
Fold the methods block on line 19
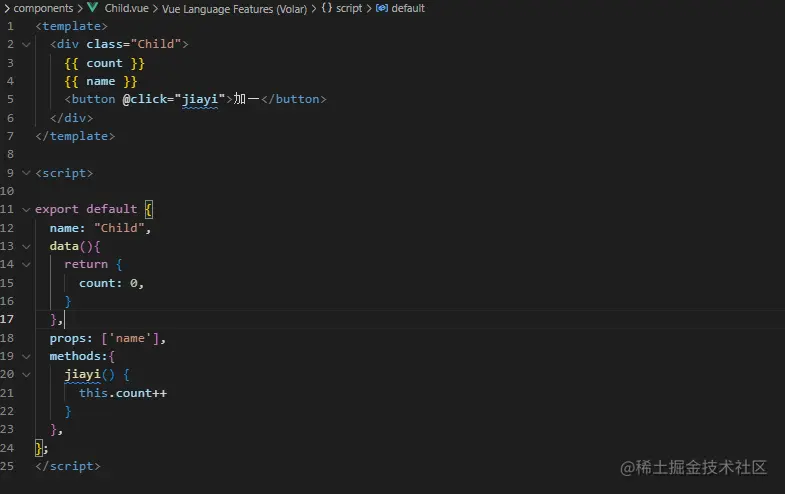(x=26, y=356)
